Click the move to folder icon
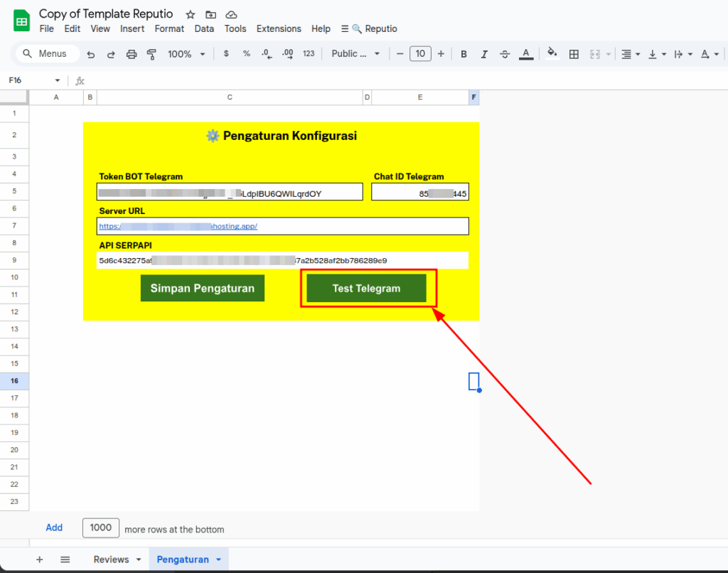The height and width of the screenshot is (573, 728). tap(210, 15)
